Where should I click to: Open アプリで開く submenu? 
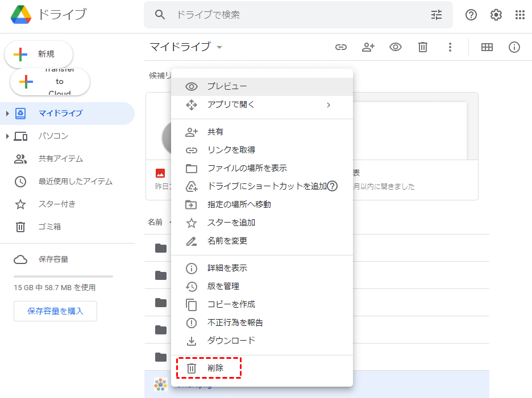tap(262, 105)
